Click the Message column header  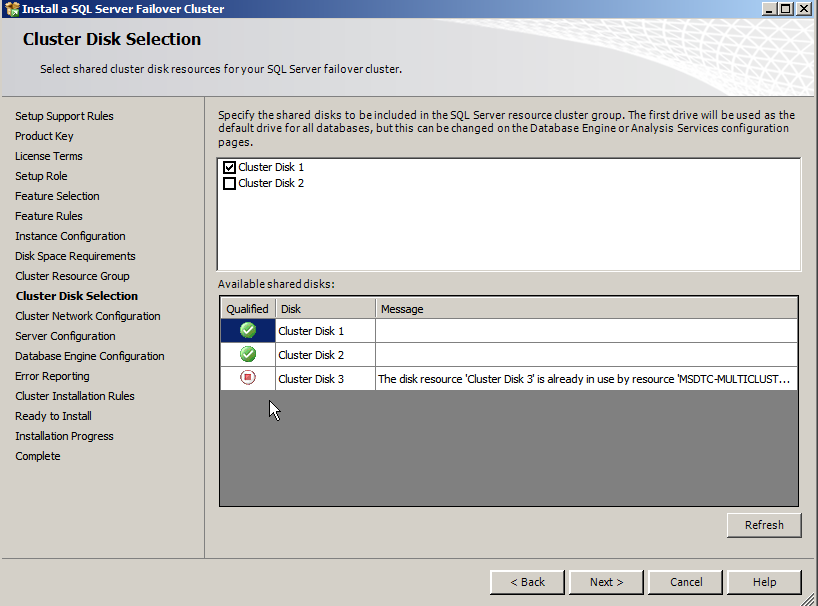pyautogui.click(x=400, y=308)
